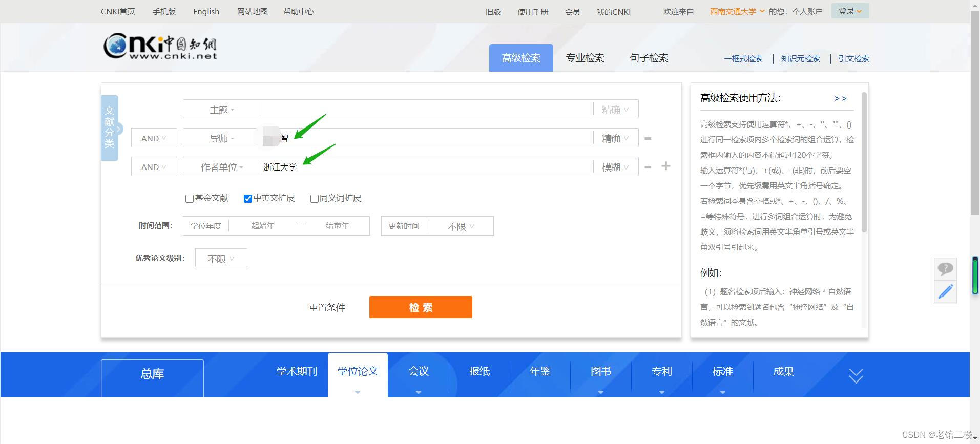980x444 pixels.
Task: Select the 报纸 database tab
Action: pyautogui.click(x=479, y=372)
